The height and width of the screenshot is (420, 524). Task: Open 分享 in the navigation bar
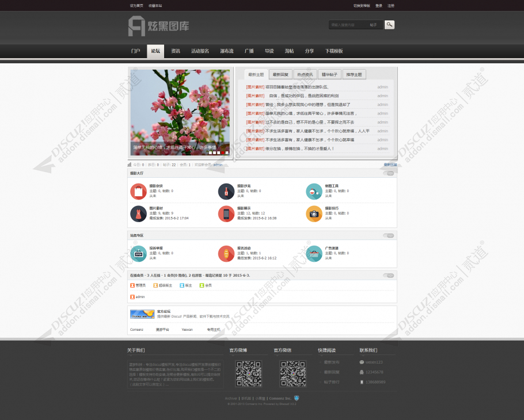(x=309, y=51)
